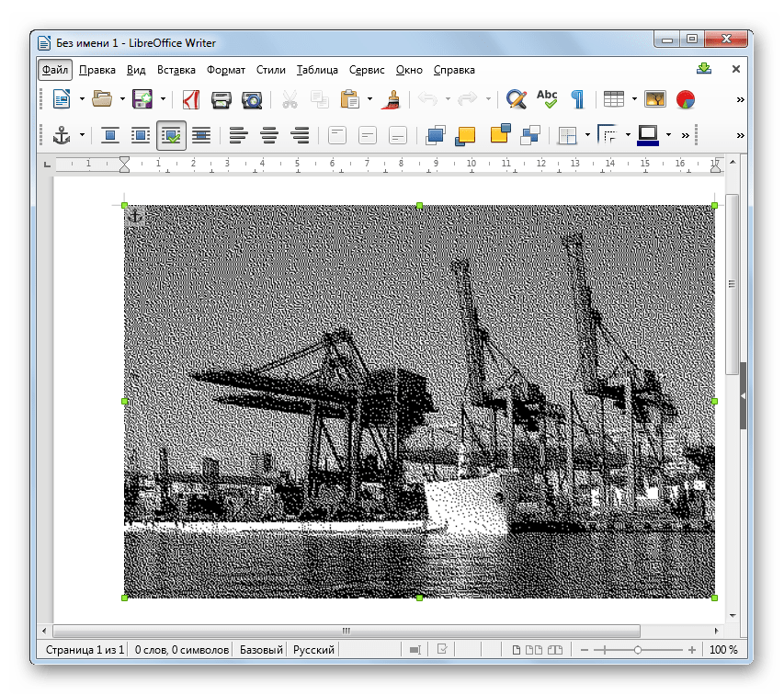Image resolution: width=784 pixels, height=695 pixels.
Task: Expand the Paste options dropdown arrow
Action: 369,99
